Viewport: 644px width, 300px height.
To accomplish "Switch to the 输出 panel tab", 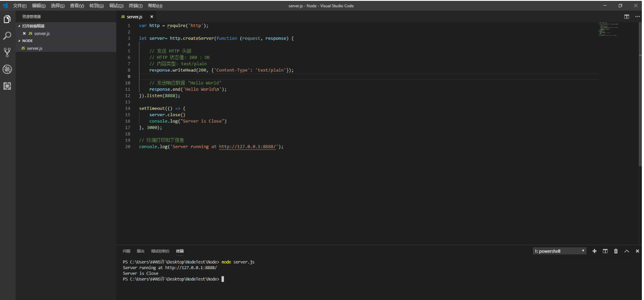I will 141,251.
